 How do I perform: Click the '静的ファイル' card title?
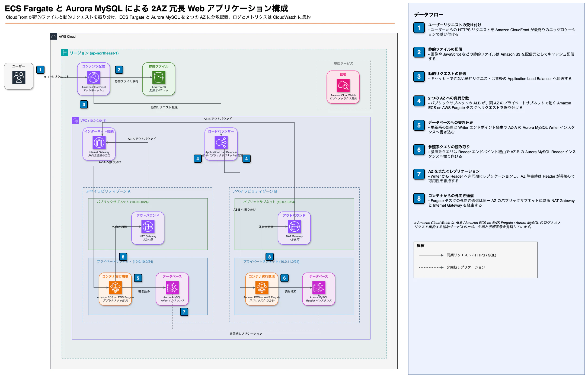point(159,66)
